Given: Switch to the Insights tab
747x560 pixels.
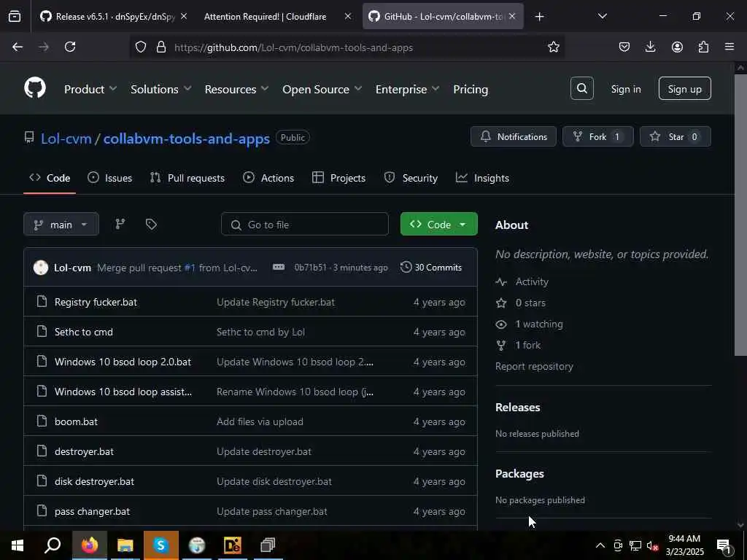Looking at the screenshot, I should 482,178.
